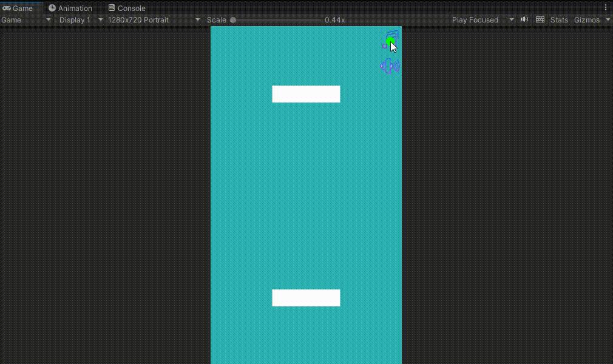
Task: Click the Scale slider handle
Action: click(x=233, y=19)
